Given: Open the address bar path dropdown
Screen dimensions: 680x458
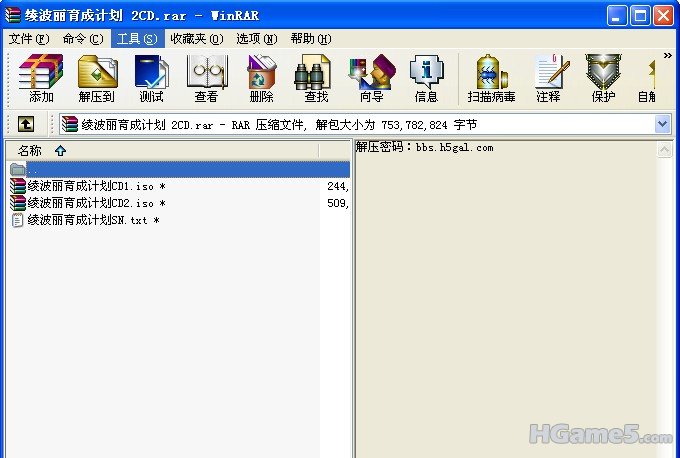Looking at the screenshot, I should point(662,124).
